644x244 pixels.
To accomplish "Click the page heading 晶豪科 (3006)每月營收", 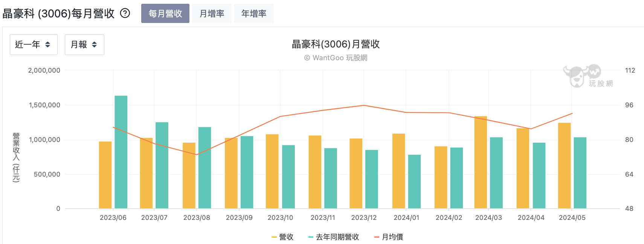I will (x=58, y=14).
